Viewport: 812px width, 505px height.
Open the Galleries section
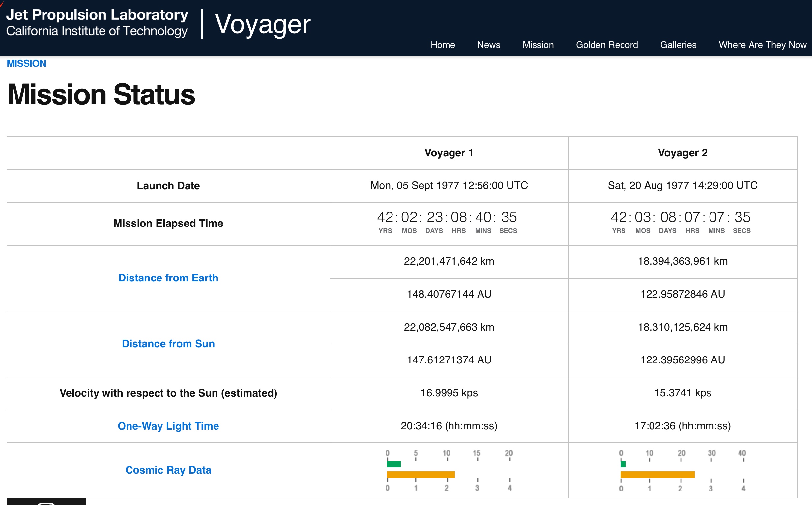click(x=677, y=44)
